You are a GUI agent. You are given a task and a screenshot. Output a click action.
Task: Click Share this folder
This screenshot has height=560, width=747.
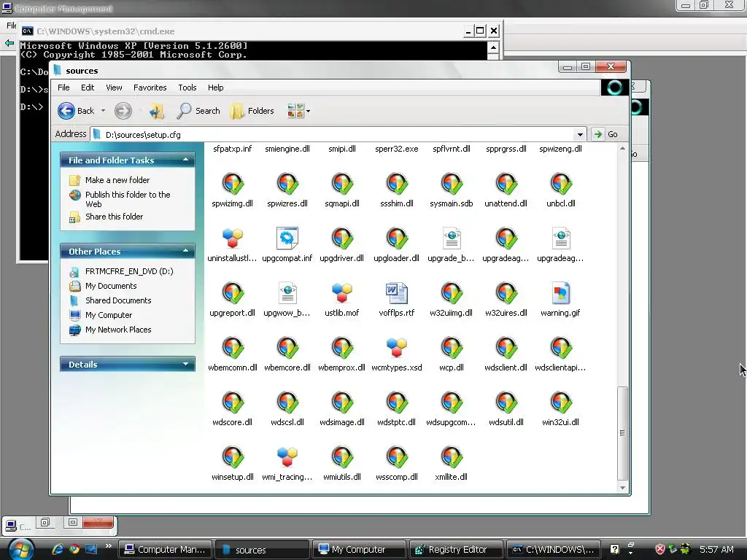[x=114, y=217]
